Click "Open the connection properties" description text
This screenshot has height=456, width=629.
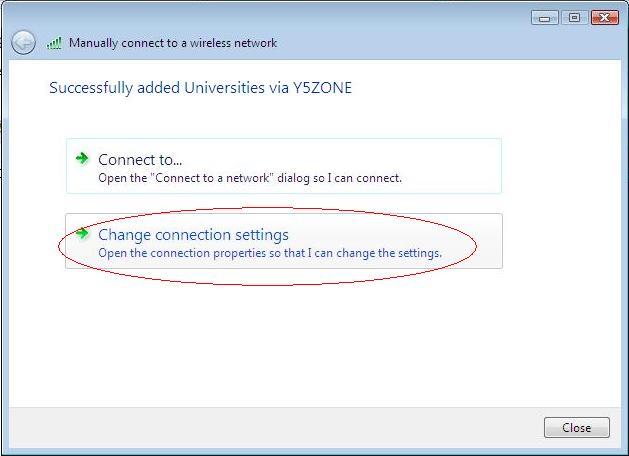(x=269, y=253)
